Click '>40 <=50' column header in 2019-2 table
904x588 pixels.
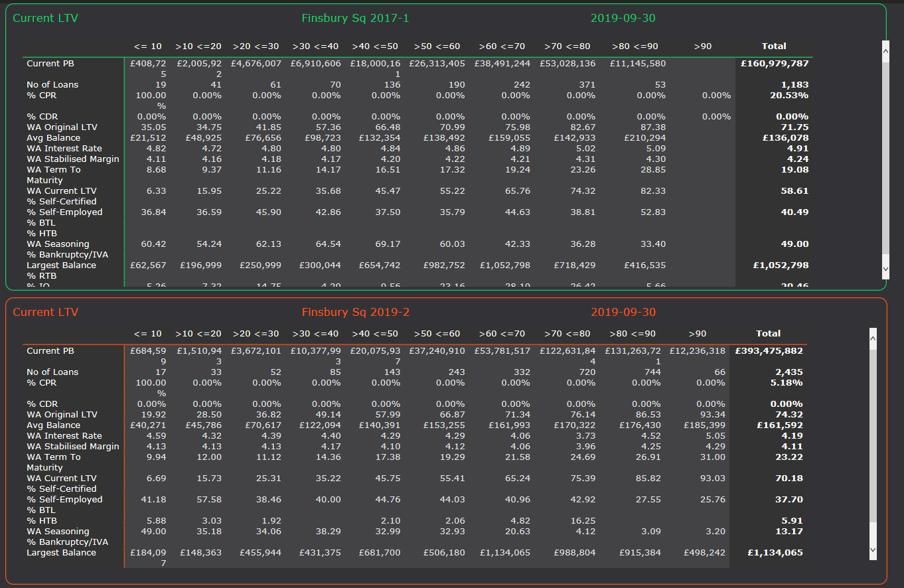click(376, 334)
